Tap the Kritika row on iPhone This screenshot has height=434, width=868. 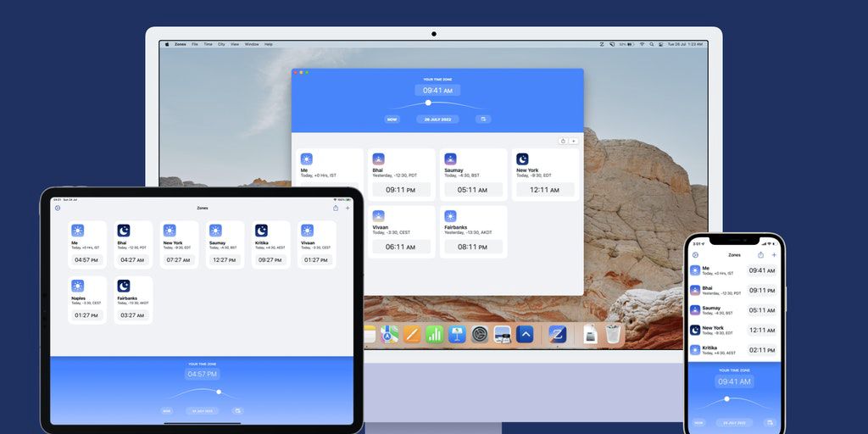pos(734,349)
